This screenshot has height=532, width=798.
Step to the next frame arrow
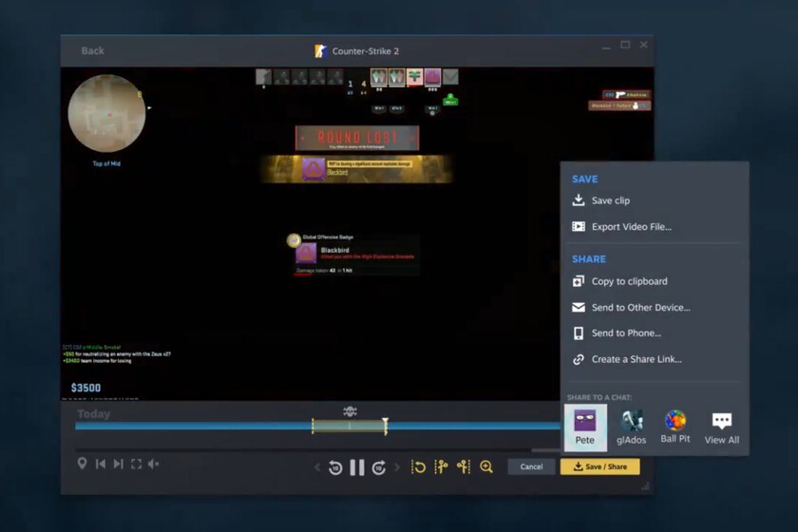(x=397, y=467)
